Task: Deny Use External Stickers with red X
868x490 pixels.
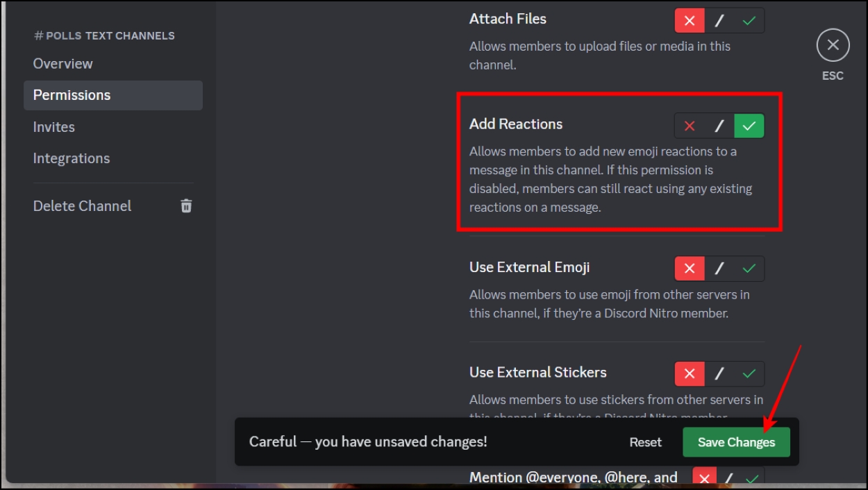Action: tap(688, 373)
